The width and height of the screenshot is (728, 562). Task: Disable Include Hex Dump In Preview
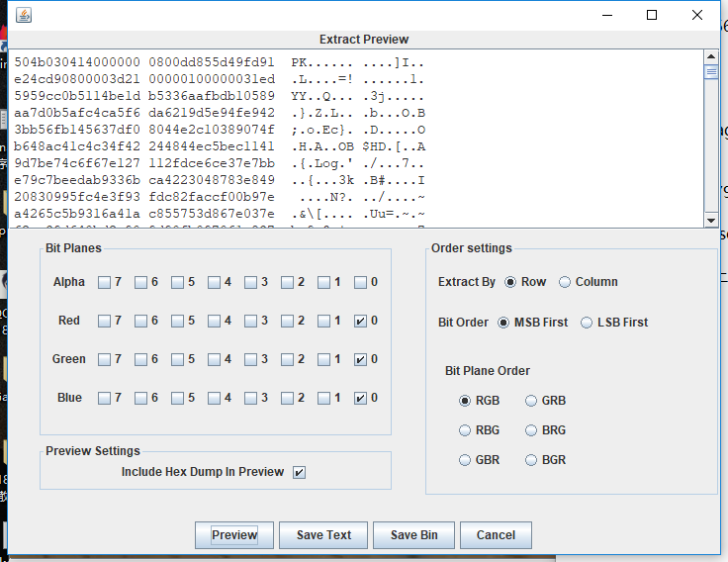click(299, 472)
